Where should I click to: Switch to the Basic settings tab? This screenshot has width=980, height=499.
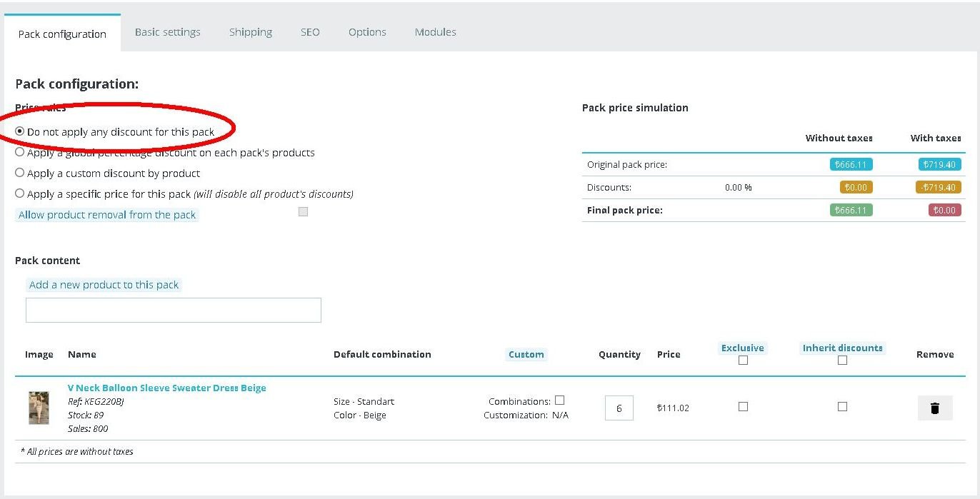pyautogui.click(x=167, y=32)
